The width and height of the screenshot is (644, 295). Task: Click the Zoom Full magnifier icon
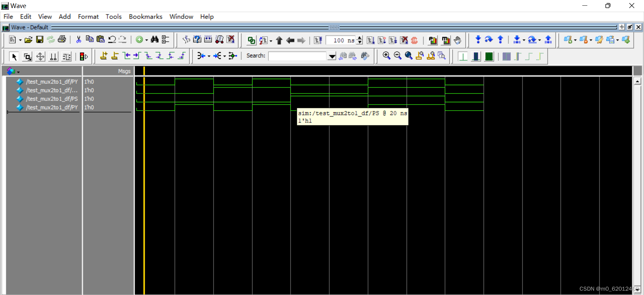point(409,56)
